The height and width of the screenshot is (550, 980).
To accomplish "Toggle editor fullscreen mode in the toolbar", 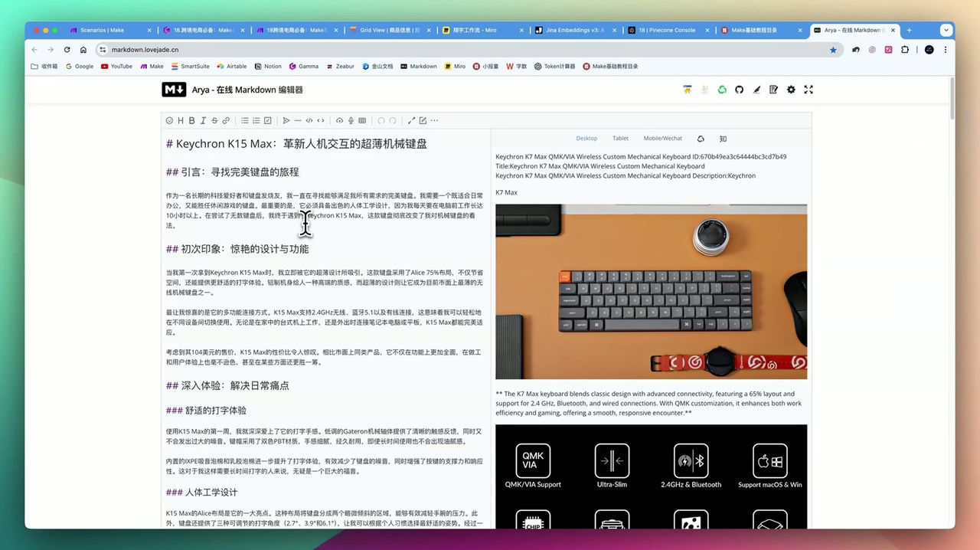I will click(411, 120).
